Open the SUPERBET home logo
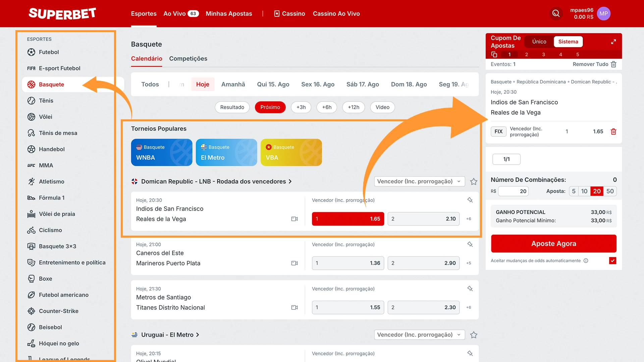Viewport: 644px width, 362px height. 62,13
